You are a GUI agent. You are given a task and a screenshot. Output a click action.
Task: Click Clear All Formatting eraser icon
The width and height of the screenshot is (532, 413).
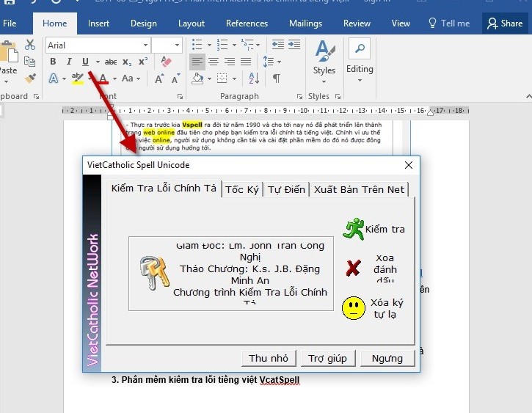click(x=166, y=62)
